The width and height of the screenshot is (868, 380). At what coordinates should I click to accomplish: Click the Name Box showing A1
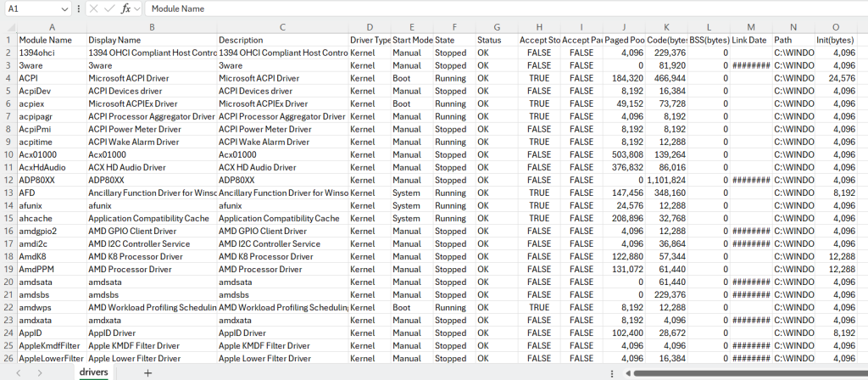pos(31,8)
